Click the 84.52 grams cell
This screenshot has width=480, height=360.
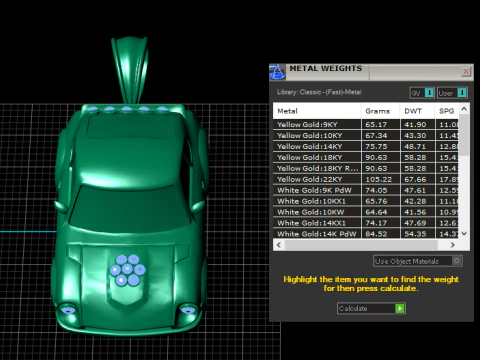tap(380, 234)
